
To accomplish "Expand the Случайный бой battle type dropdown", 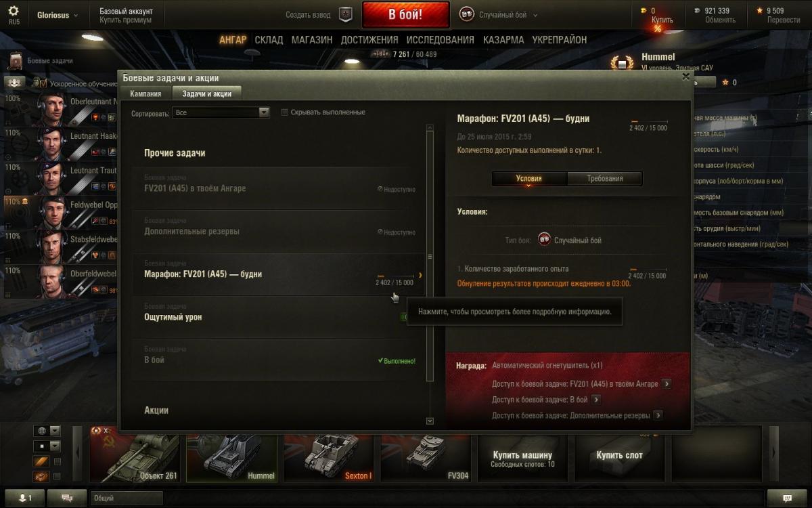I will (498, 14).
